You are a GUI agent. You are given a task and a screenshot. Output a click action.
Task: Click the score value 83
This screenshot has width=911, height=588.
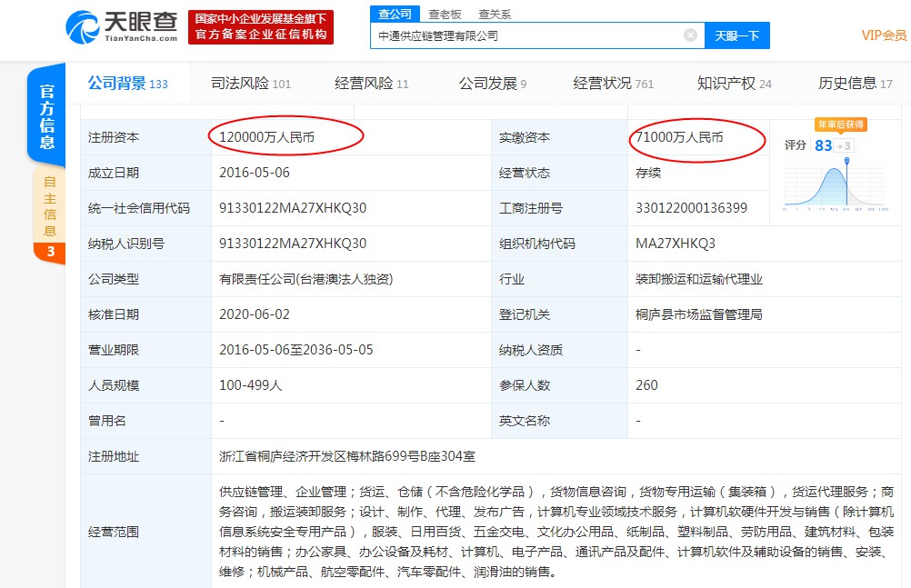tap(824, 145)
